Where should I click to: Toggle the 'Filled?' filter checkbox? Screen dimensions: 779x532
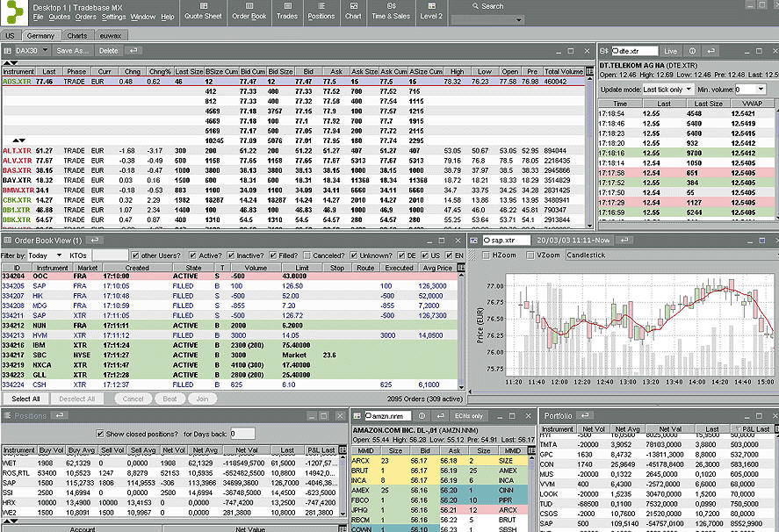(273, 255)
